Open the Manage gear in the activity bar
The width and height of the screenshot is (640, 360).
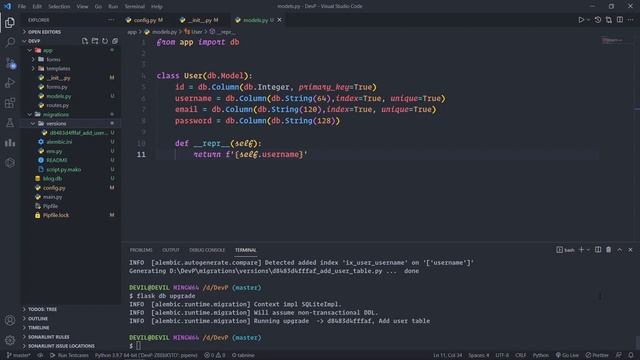10,340
